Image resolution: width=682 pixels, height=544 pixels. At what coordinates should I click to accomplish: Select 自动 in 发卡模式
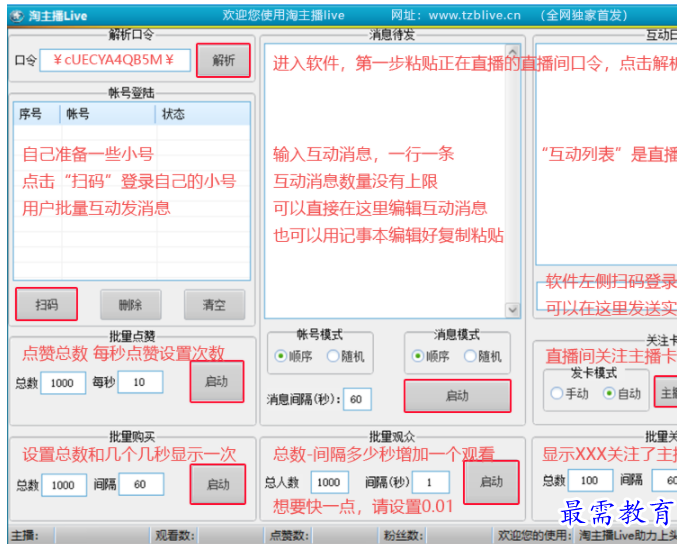pos(622,394)
